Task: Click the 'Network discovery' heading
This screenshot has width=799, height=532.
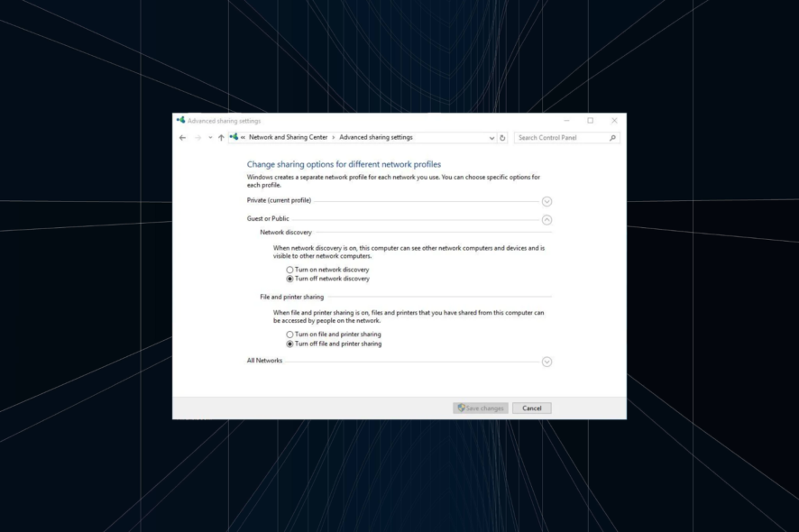Action: [286, 232]
